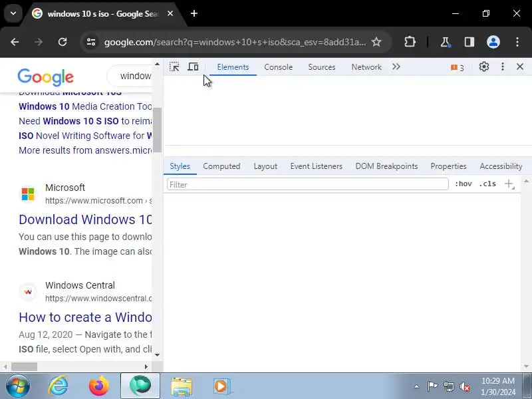Open the Network tab

[366, 67]
